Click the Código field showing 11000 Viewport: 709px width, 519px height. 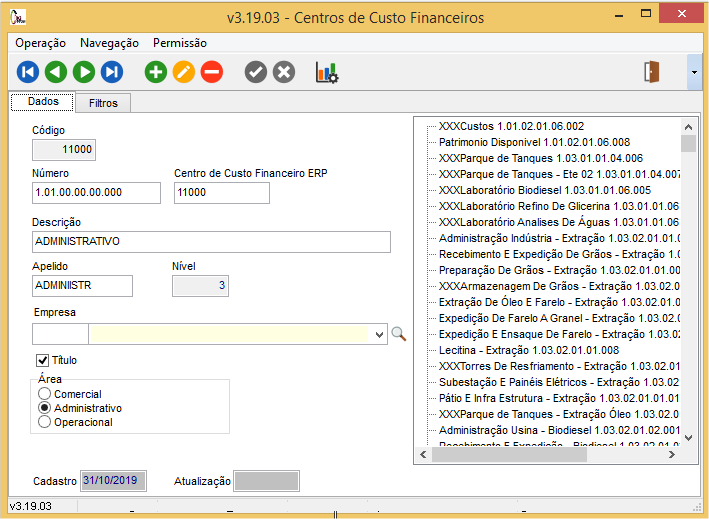(x=64, y=150)
